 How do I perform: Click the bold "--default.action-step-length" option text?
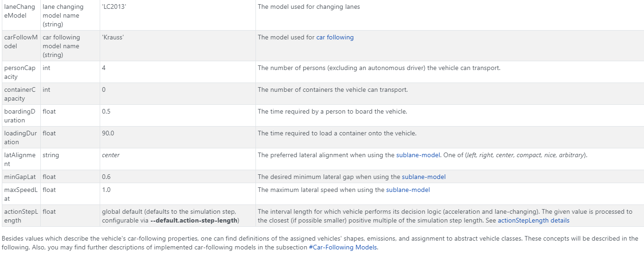pos(194,220)
